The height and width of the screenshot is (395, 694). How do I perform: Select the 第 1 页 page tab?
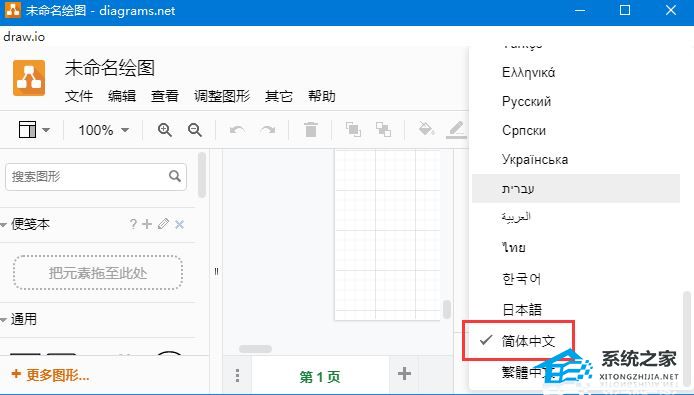(x=320, y=377)
